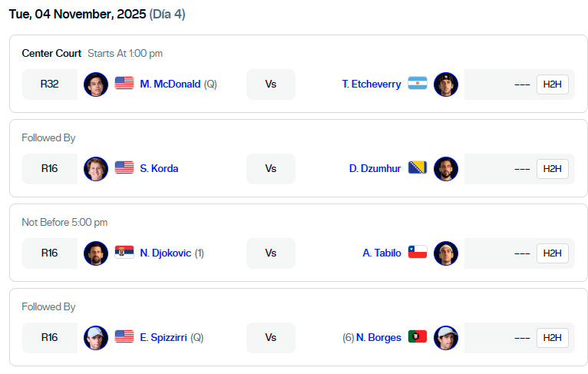Click the Argentina flag next to Etcheverry
This screenshot has height=374, width=588.
tap(418, 84)
